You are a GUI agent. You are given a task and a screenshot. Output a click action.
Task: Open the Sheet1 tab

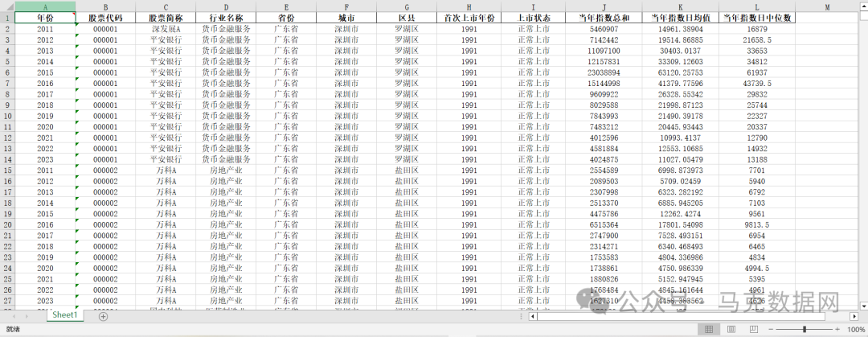pos(65,314)
